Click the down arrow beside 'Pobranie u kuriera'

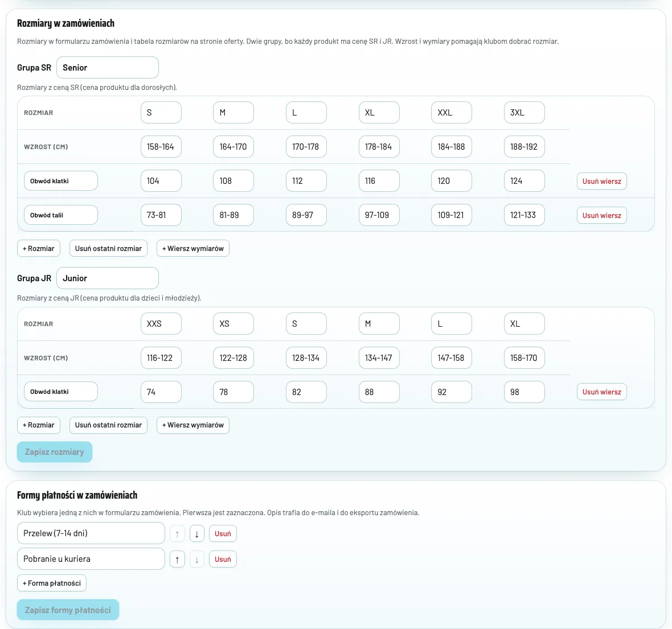pyautogui.click(x=196, y=559)
